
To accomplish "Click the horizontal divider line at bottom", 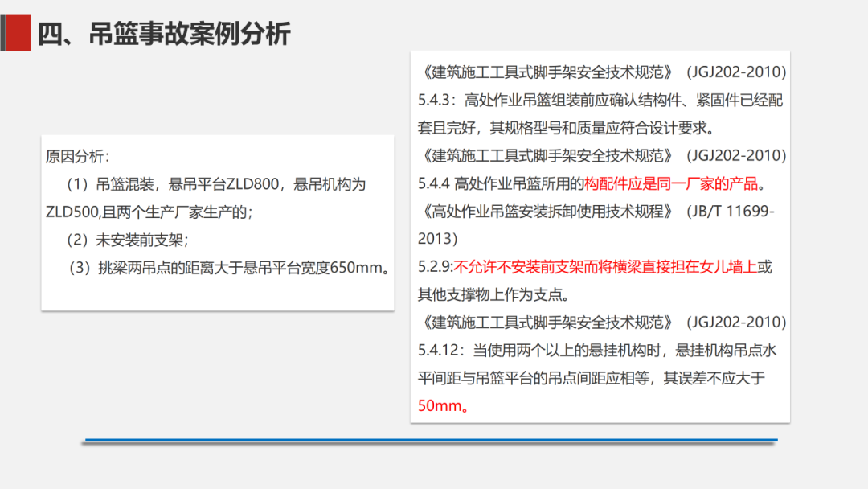I will [428, 438].
